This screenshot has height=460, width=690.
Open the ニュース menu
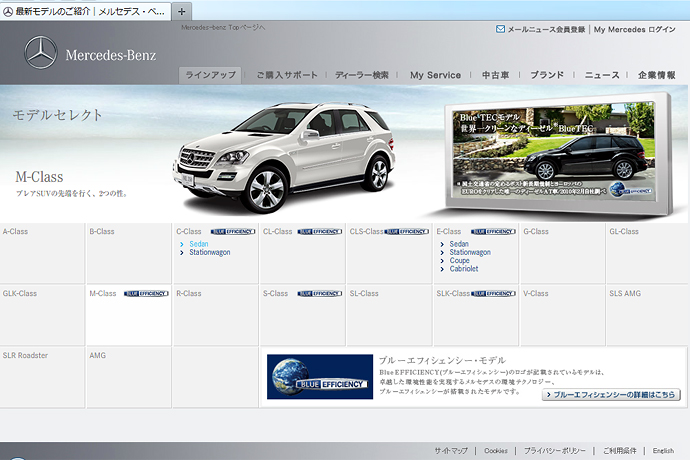click(602, 75)
